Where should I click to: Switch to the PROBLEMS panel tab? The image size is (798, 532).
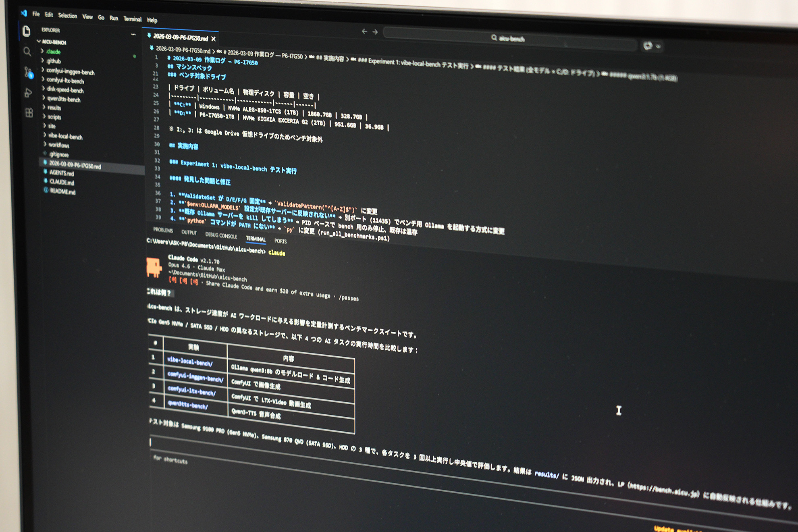[x=163, y=230]
